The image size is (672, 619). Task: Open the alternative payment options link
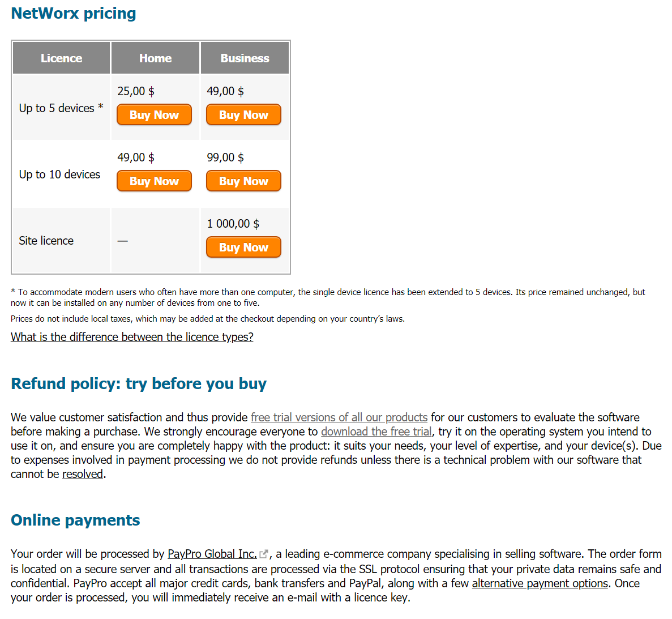[x=540, y=583]
